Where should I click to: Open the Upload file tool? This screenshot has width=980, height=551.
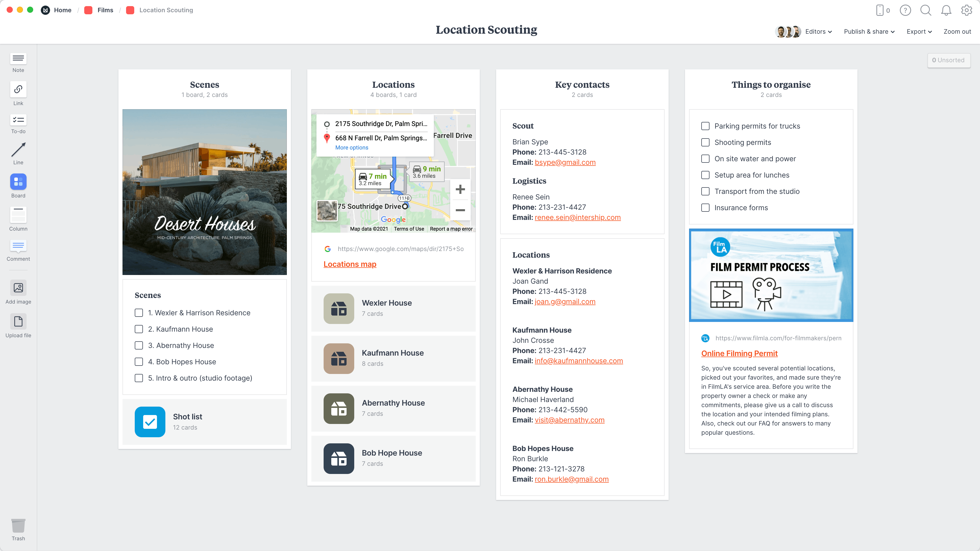18,322
